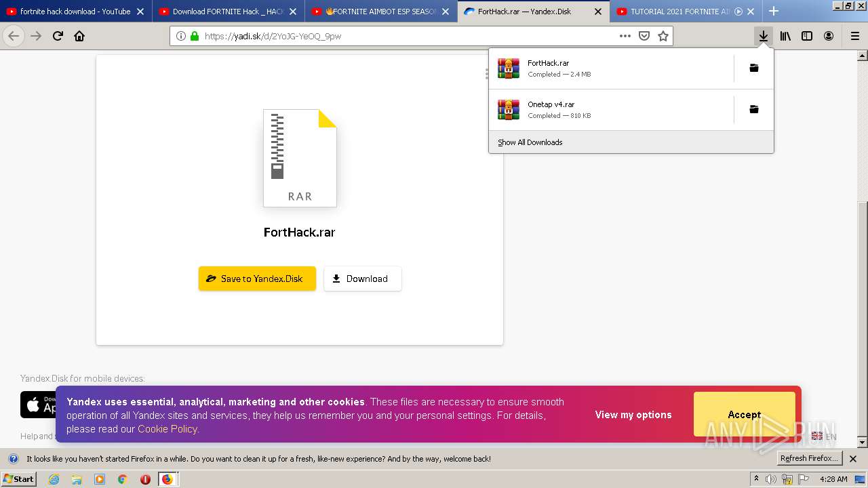Screen dimensions: 868x488
Task: Open the page actions three-dot menu
Action: (x=625, y=36)
